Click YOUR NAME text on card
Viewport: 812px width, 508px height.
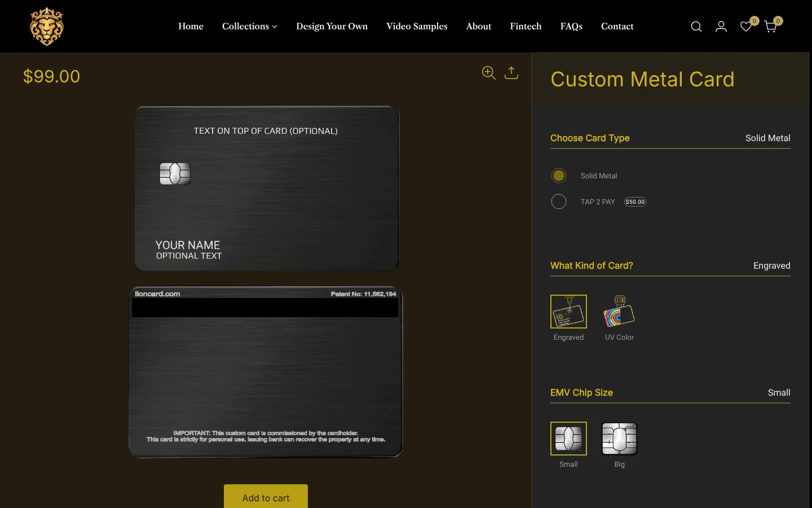tap(188, 245)
